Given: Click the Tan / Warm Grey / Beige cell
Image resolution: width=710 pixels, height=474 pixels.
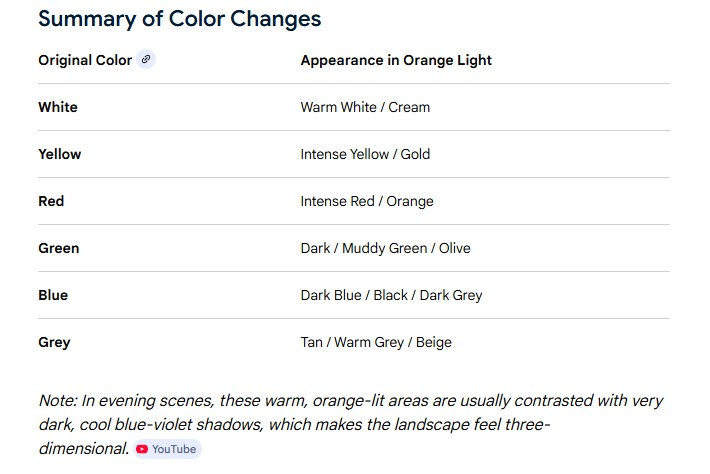Looking at the screenshot, I should tap(376, 342).
